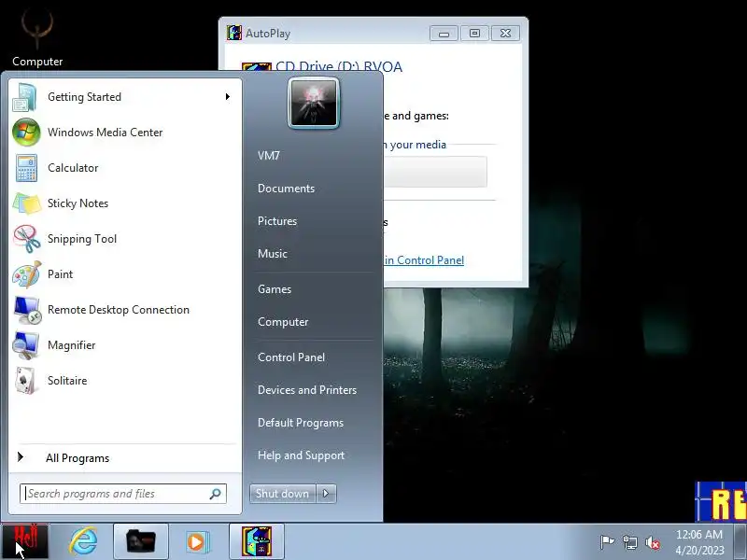
Task: Click the search magnifying glass icon
Action: 216,494
